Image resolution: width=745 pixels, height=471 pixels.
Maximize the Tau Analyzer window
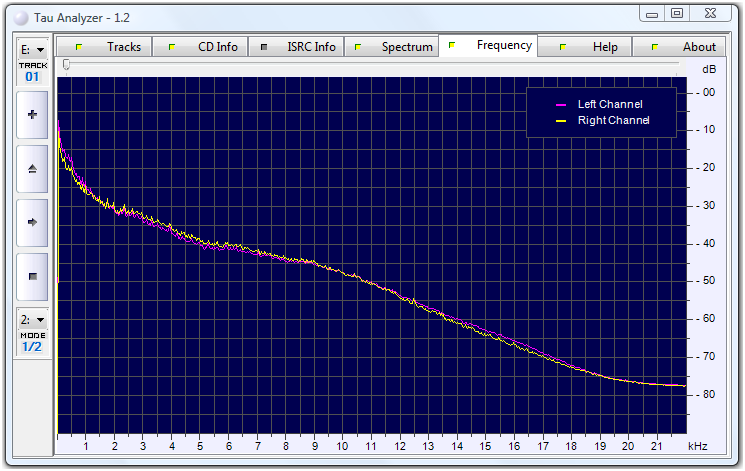(677, 13)
